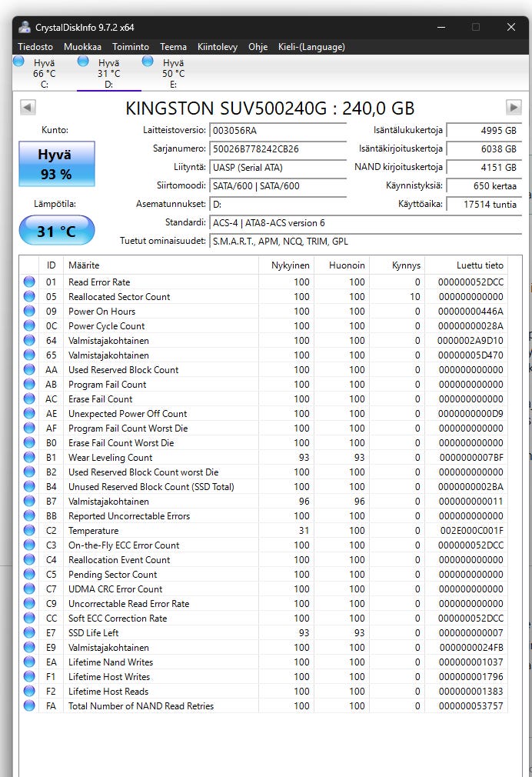Select the Reallocated Sector Count row
Image resolution: width=532 pixels, height=777 pixels.
[x=264, y=296]
